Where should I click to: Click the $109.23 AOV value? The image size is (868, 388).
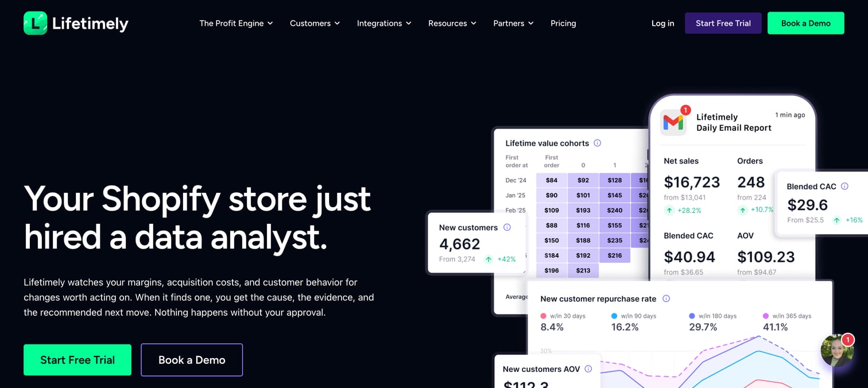[x=766, y=257]
